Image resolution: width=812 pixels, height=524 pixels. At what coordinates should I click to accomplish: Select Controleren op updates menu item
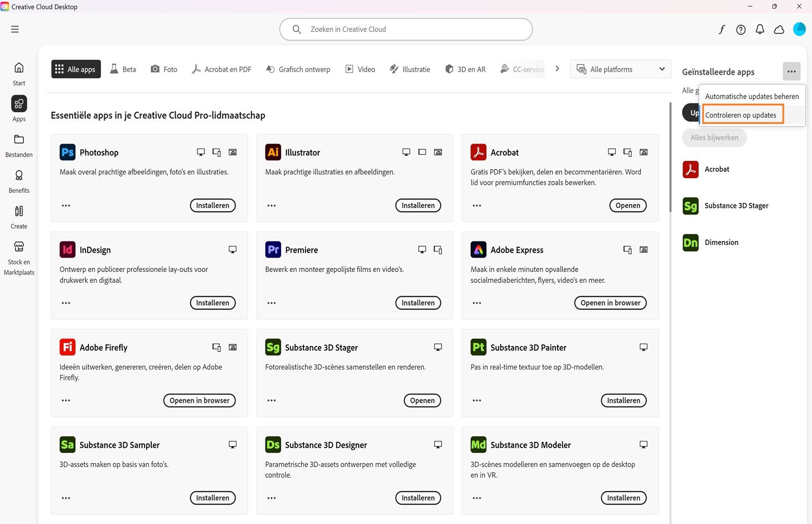pos(741,115)
